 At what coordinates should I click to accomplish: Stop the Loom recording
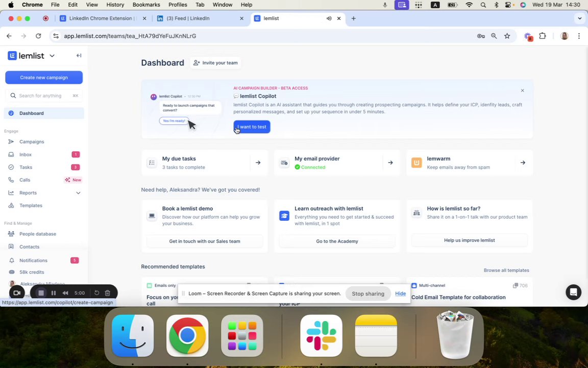click(41, 293)
